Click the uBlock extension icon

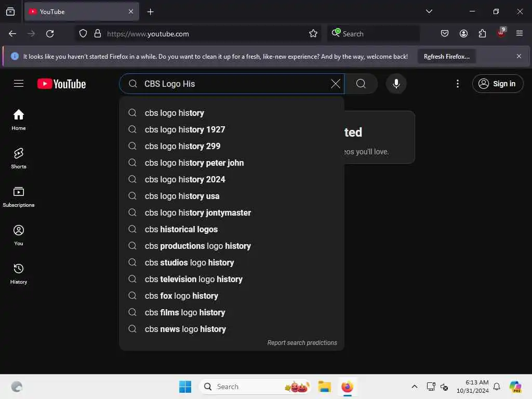(501, 33)
